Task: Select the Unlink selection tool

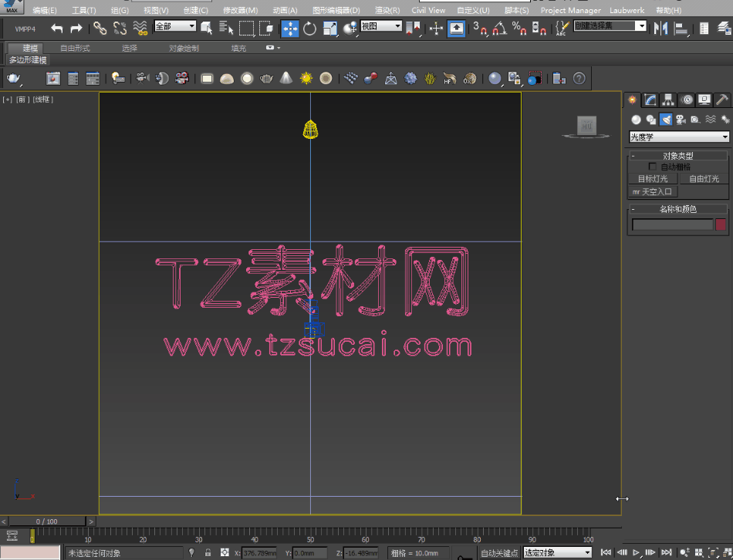Action: [120, 29]
